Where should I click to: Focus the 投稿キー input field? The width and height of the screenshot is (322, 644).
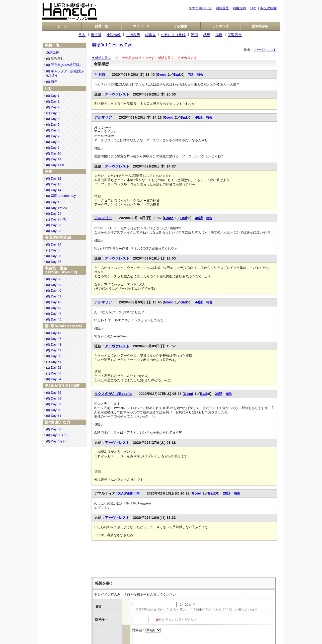tap(140, 620)
